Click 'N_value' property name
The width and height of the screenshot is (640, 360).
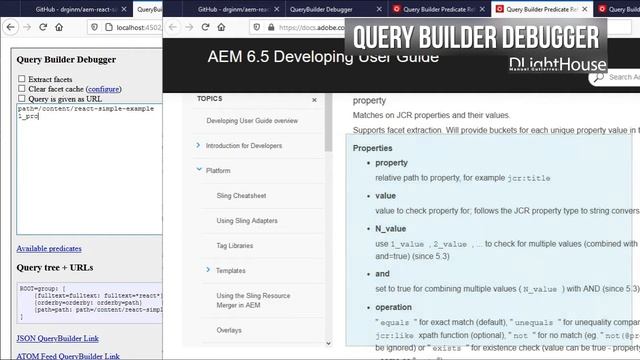tap(391, 229)
